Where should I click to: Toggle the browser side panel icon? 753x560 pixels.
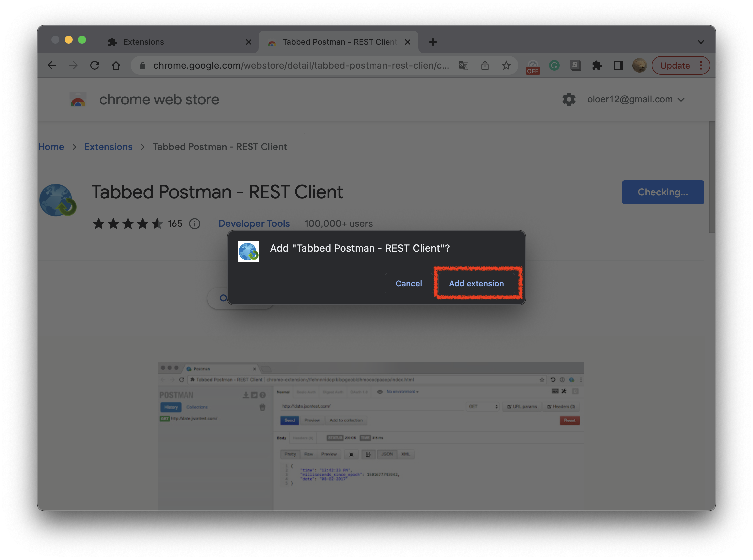click(x=618, y=65)
